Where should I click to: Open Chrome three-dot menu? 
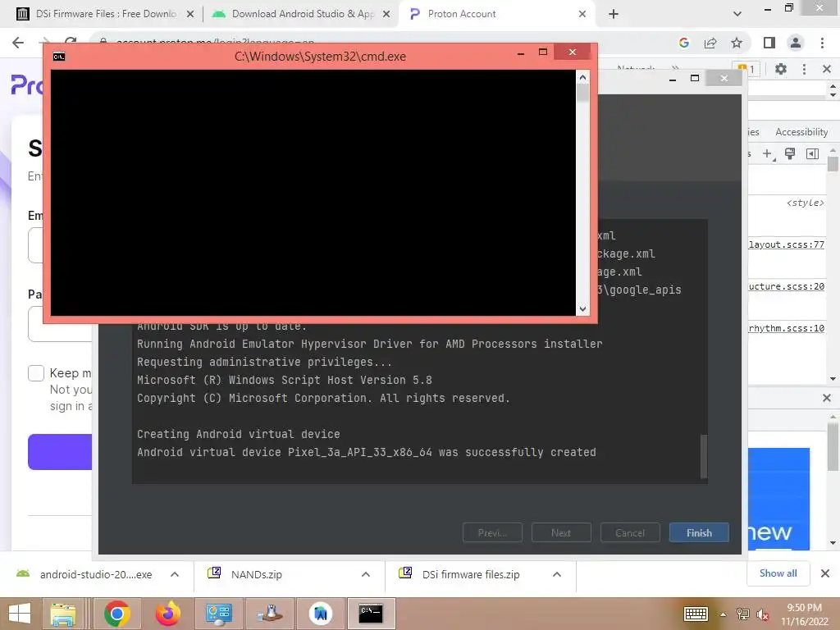pyautogui.click(x=822, y=43)
